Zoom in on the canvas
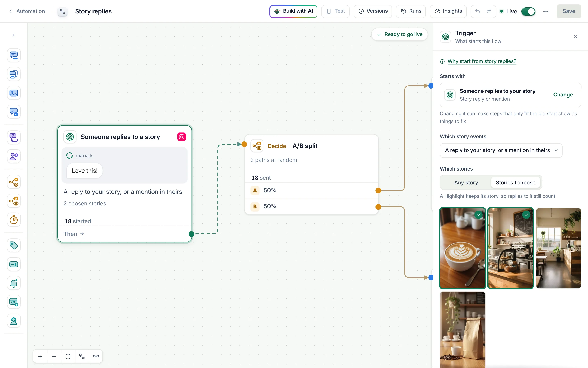Image resolution: width=588 pixels, height=368 pixels. tap(40, 356)
